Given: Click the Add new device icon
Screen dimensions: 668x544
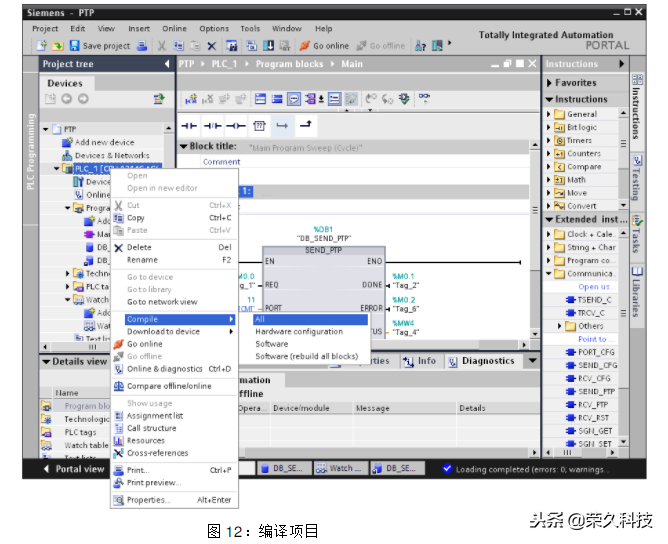Looking at the screenshot, I should (67, 142).
